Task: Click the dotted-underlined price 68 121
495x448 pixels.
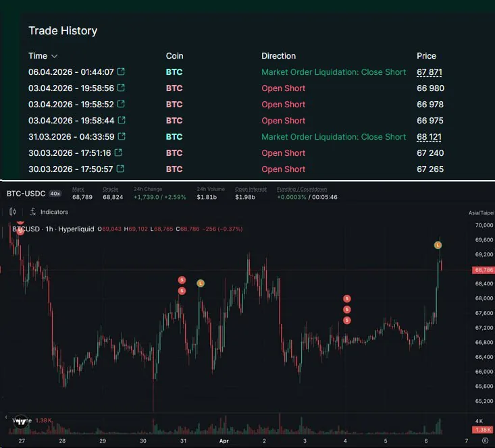Action: [x=429, y=137]
